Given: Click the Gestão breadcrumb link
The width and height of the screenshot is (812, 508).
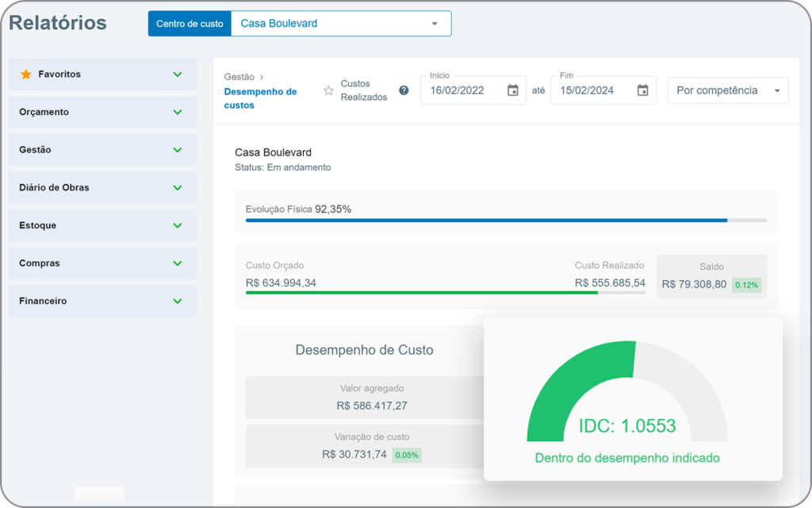Looking at the screenshot, I should 239,77.
